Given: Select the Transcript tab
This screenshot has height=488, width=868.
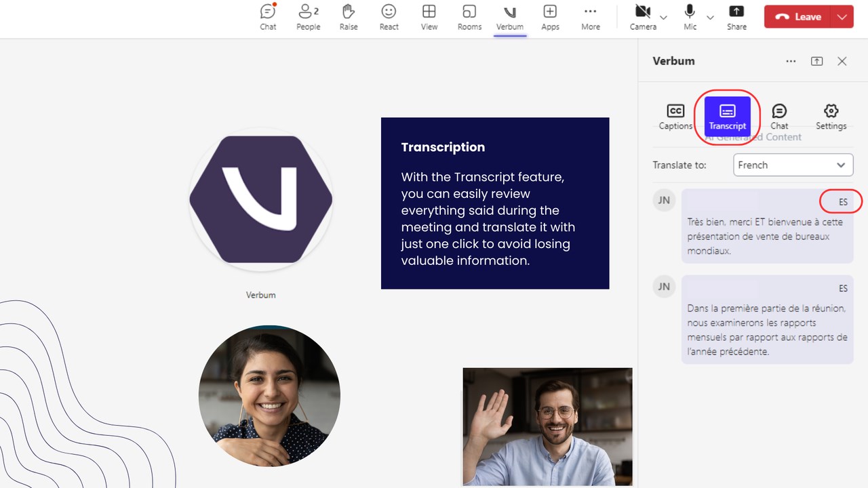Looking at the screenshot, I should pos(728,117).
